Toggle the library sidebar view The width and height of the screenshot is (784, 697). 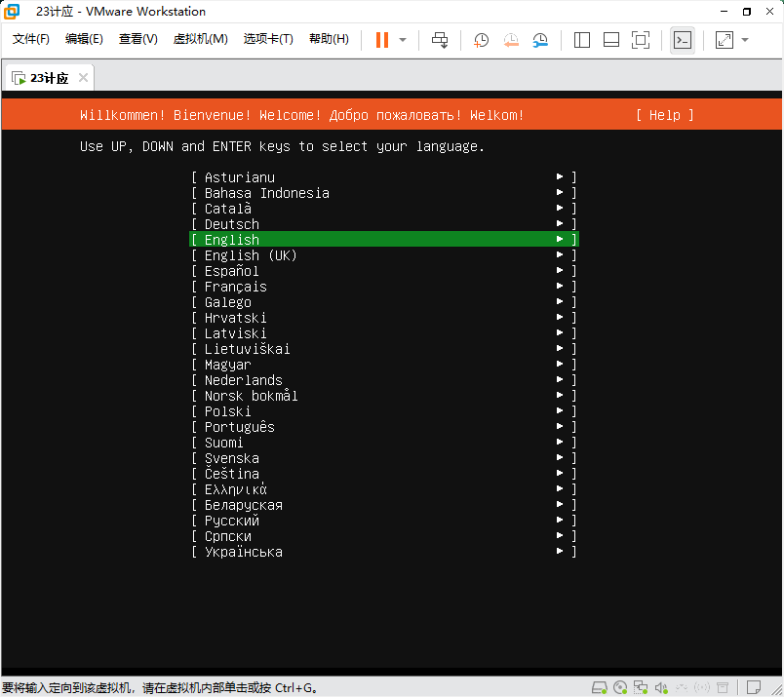(582, 40)
